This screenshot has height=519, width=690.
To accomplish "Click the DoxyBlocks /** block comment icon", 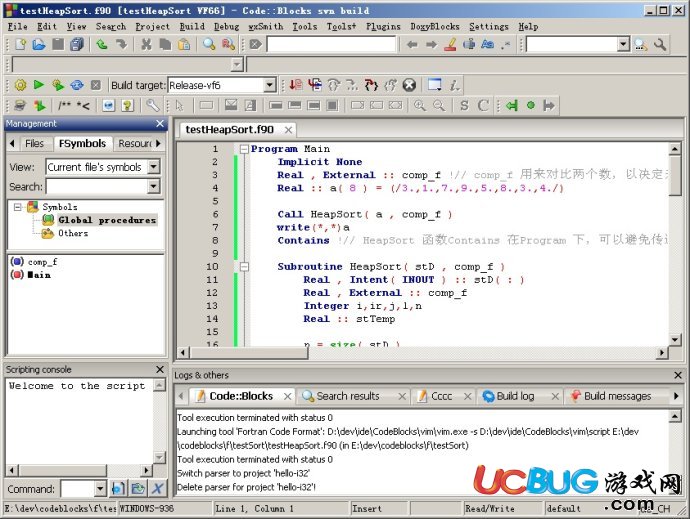I will pyautogui.click(x=64, y=106).
